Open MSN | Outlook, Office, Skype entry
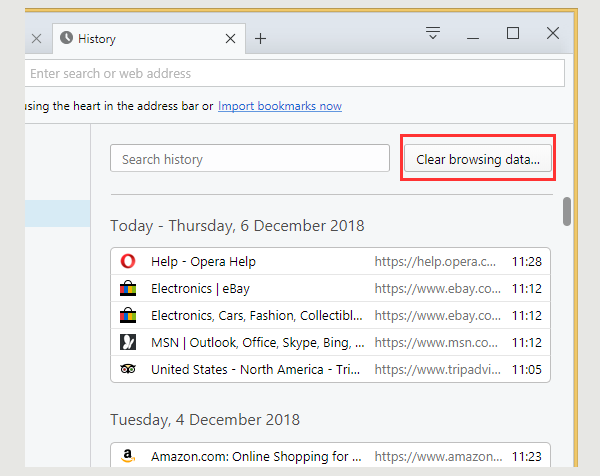 (331, 342)
